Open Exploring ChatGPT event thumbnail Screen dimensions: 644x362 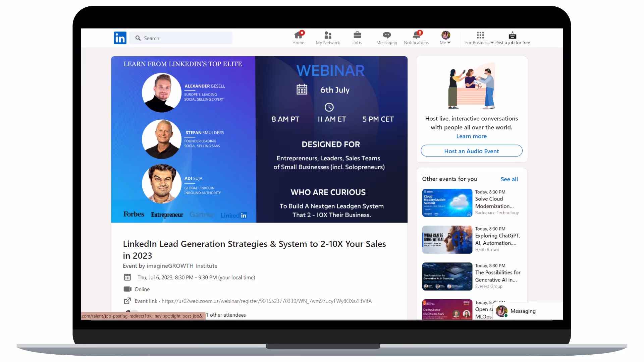[x=447, y=240]
